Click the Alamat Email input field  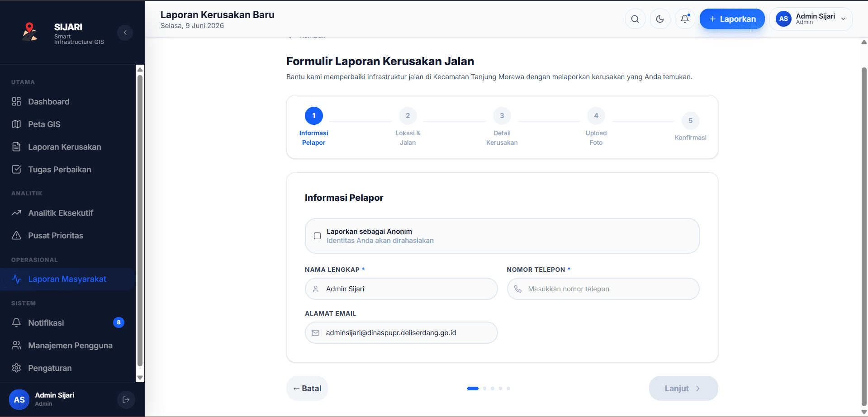(401, 333)
